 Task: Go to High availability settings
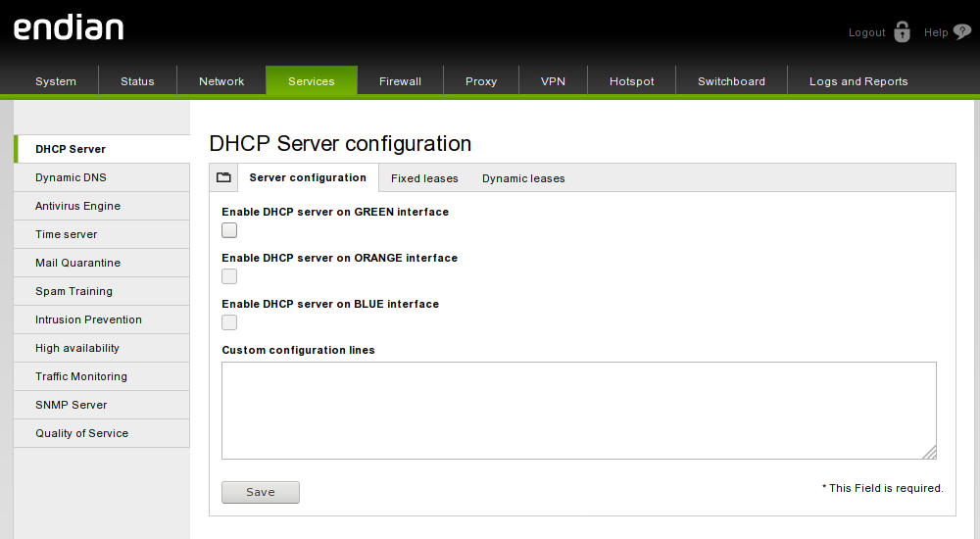(x=102, y=348)
